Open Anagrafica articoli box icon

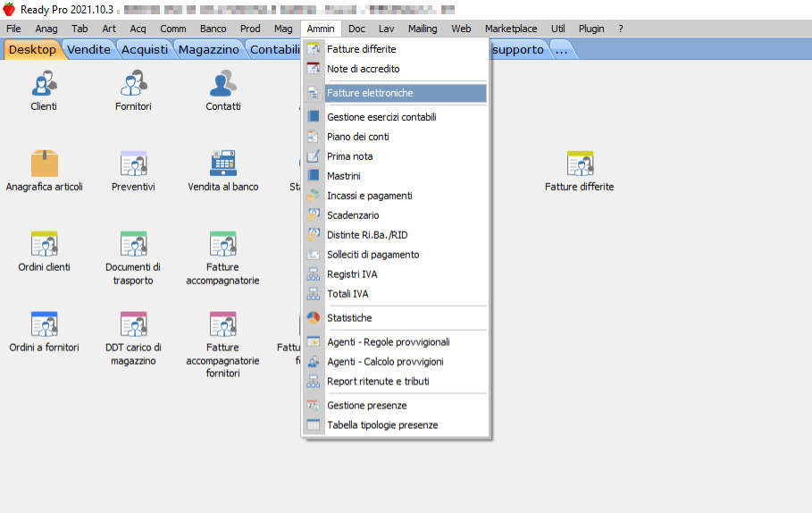(44, 164)
